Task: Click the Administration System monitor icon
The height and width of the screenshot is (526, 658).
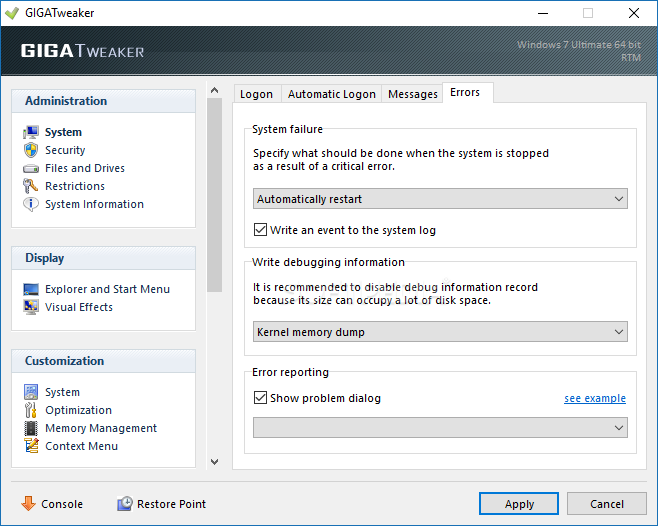Action: [x=31, y=132]
